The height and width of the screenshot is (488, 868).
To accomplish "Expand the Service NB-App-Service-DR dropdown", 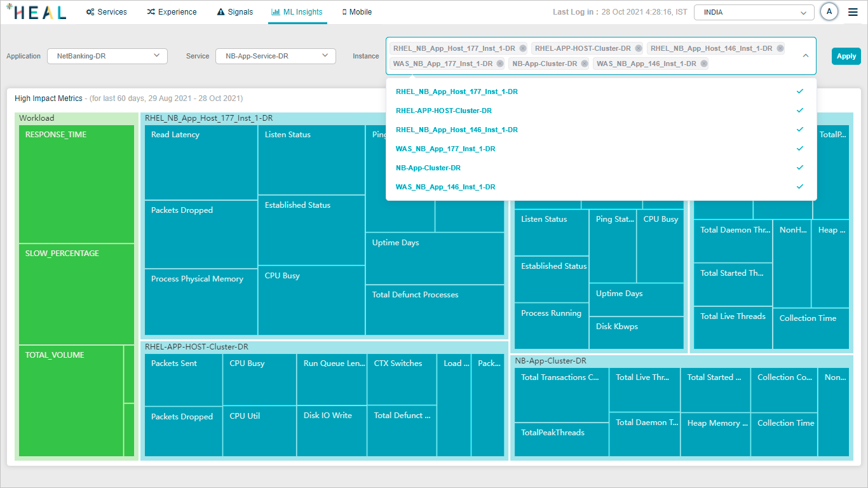I will pyautogui.click(x=275, y=56).
